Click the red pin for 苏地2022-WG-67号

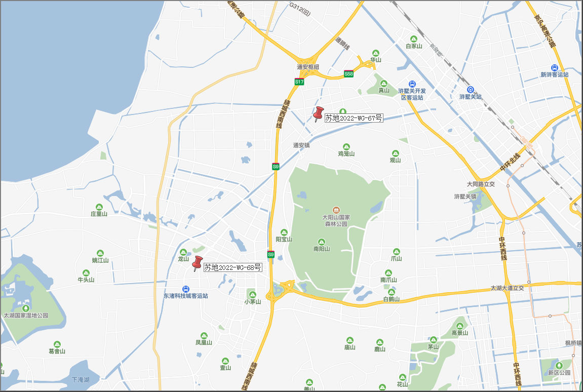pos(318,114)
